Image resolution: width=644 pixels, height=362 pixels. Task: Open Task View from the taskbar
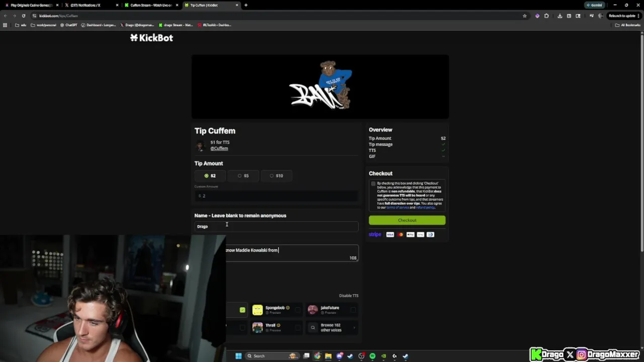(x=306, y=356)
